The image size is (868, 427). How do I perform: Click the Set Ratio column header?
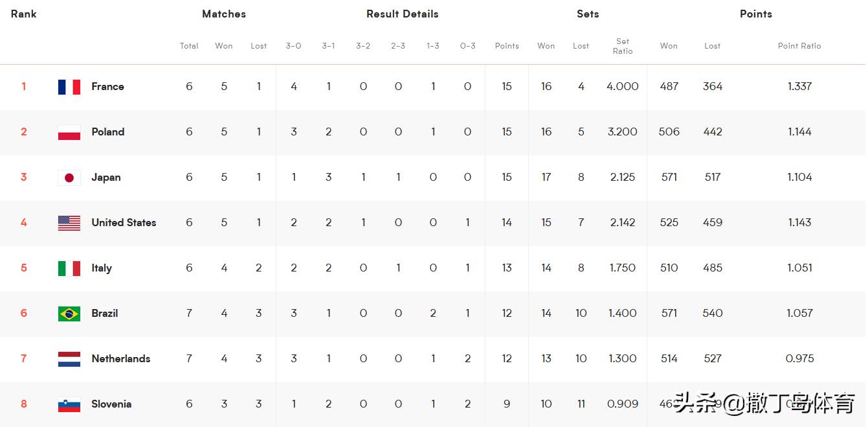[x=623, y=46]
